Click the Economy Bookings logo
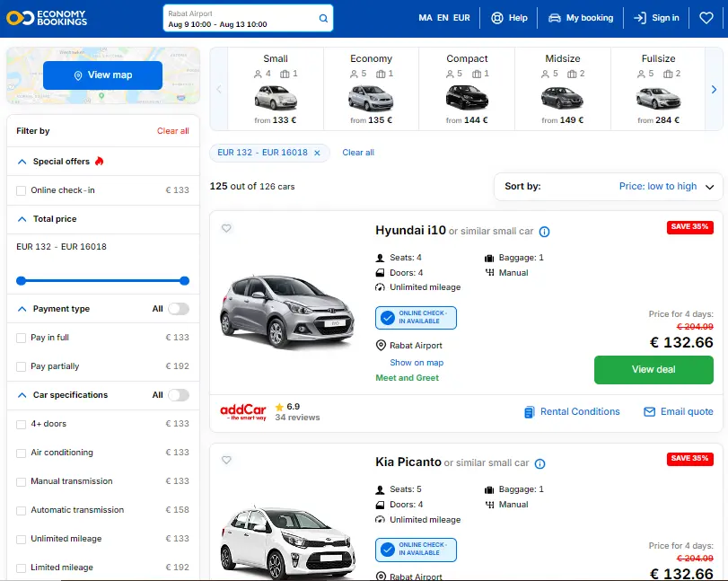Viewport: 728px width, 581px height. [47, 18]
